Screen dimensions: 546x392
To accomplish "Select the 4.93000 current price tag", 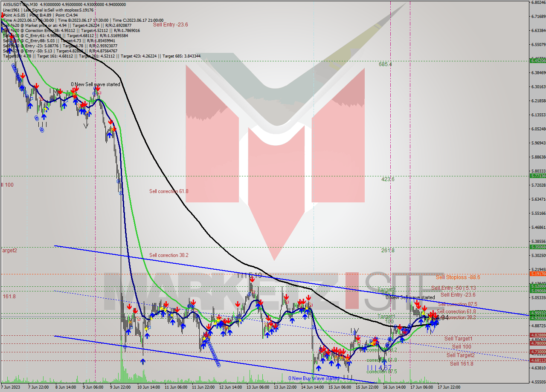I will 537,318.
